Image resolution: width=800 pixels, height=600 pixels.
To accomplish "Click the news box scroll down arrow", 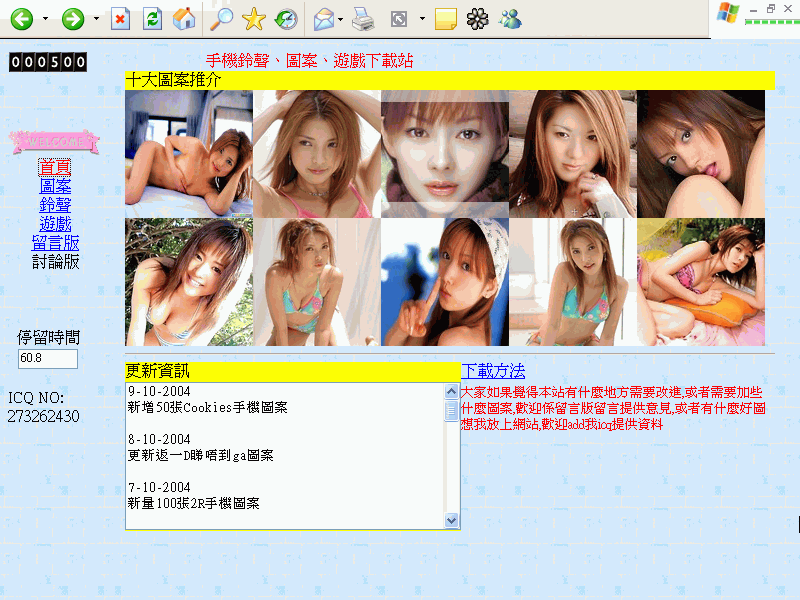I will (451, 520).
